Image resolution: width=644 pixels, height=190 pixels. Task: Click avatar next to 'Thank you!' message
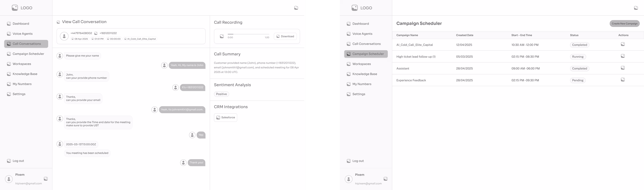[x=183, y=163]
